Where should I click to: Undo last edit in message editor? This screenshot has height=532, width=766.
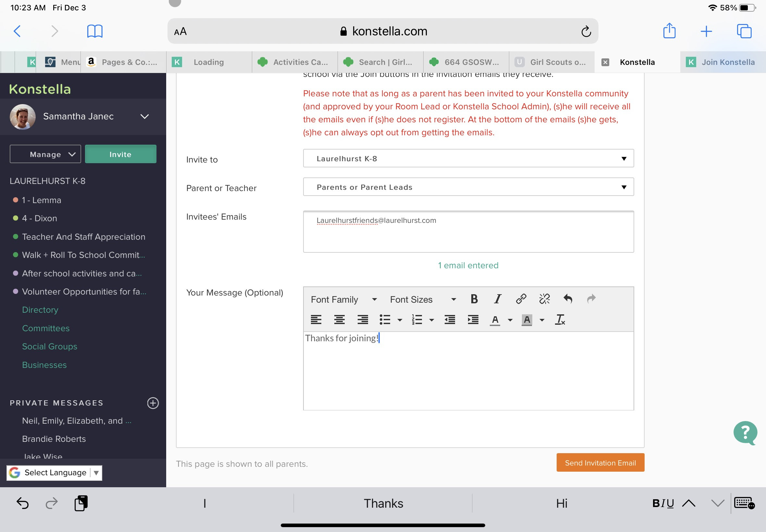click(568, 299)
